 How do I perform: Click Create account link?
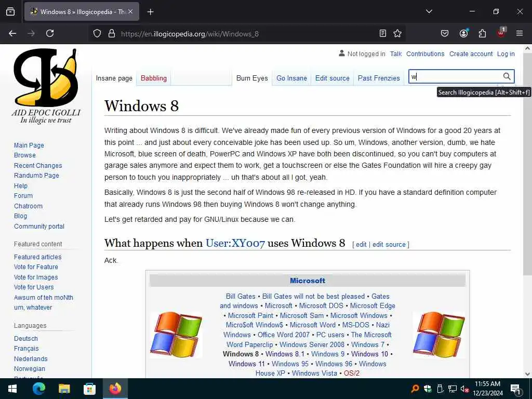[471, 54]
